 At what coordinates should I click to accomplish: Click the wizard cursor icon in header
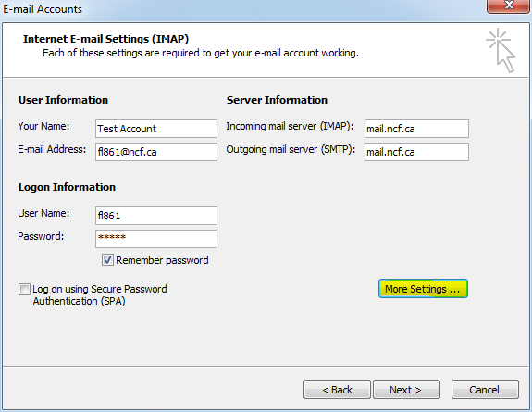[x=501, y=50]
